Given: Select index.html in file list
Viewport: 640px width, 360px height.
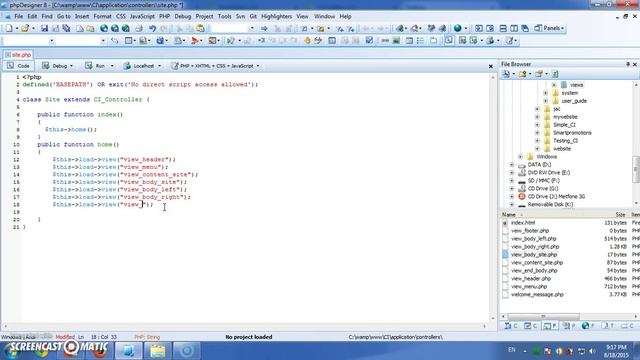Looking at the screenshot, I should pos(523,223).
